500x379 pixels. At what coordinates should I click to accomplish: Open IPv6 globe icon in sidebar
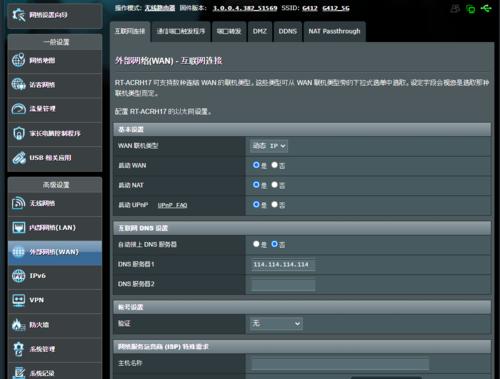click(18, 276)
